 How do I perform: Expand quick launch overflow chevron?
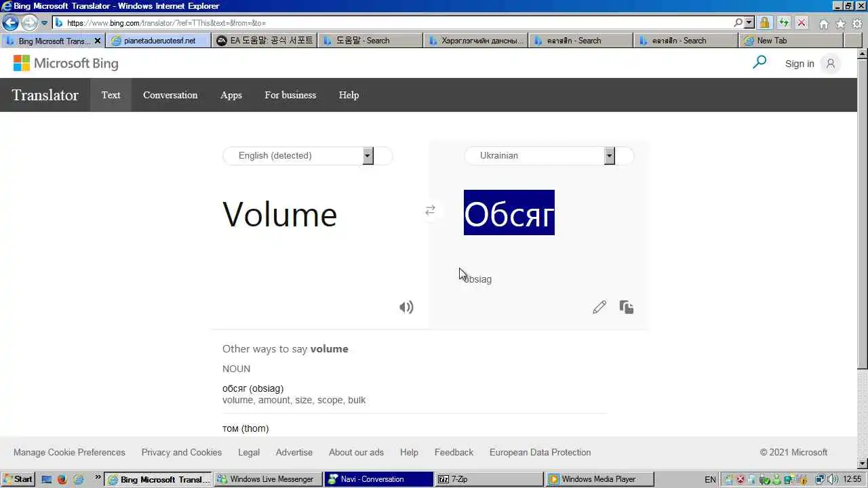click(x=98, y=477)
